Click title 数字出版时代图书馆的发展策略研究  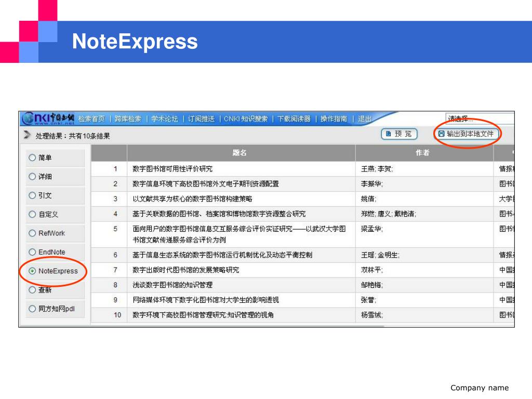pos(185,270)
